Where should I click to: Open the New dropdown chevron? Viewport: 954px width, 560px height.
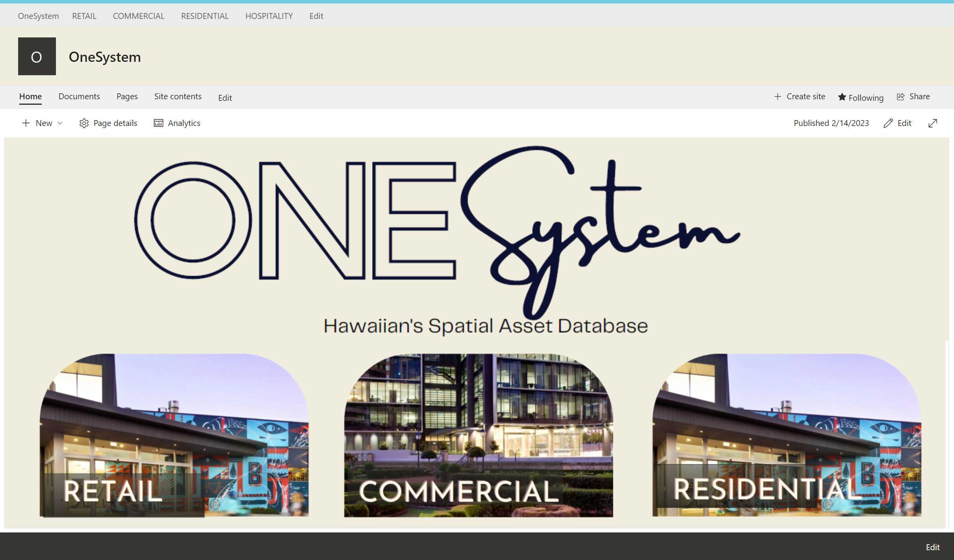click(60, 123)
